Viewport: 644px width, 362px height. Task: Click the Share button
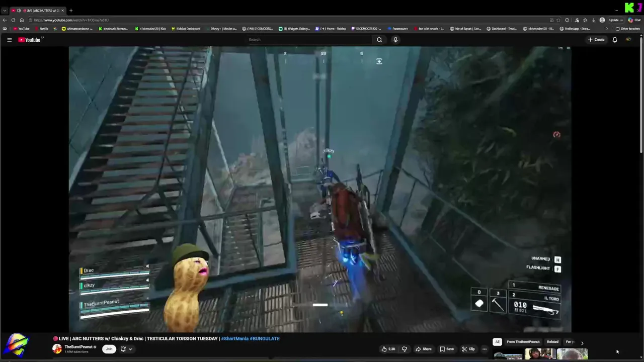pos(423,349)
